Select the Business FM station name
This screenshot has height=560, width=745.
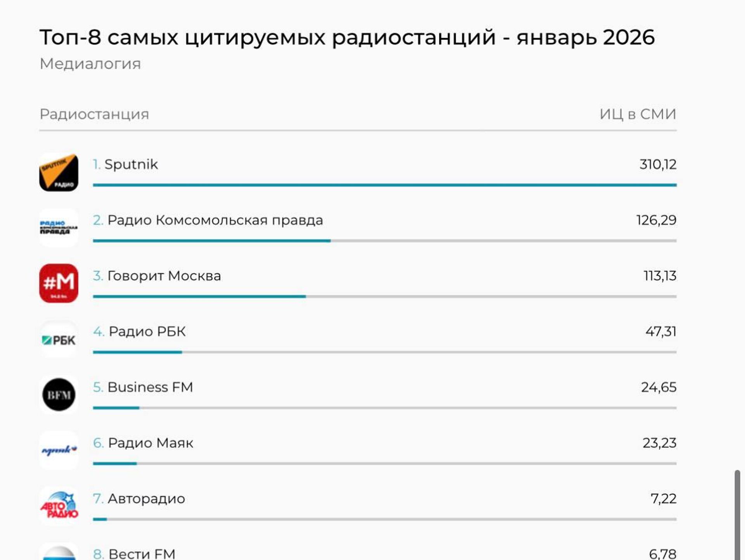[x=150, y=387]
